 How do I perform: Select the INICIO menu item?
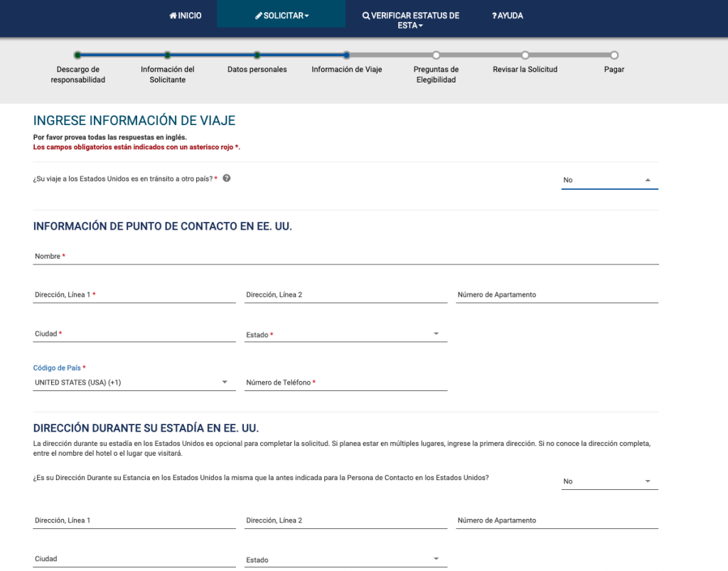click(x=185, y=15)
